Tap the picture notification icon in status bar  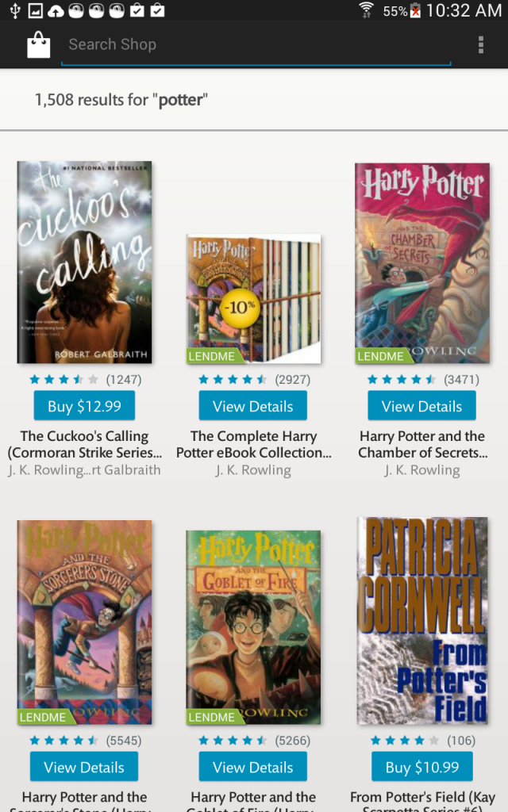[x=35, y=10]
